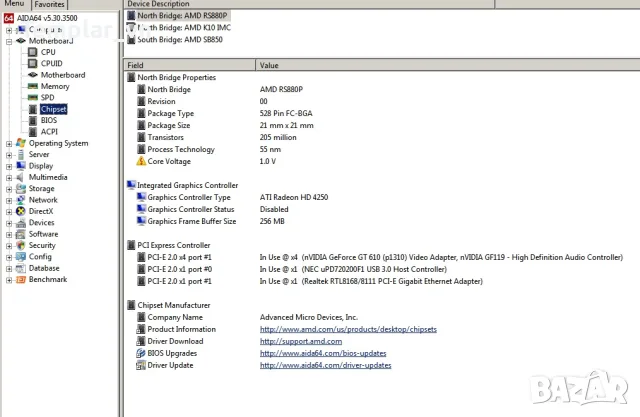The image size is (640, 417).
Task: Select Chipset in the tree
Action: pos(53,109)
